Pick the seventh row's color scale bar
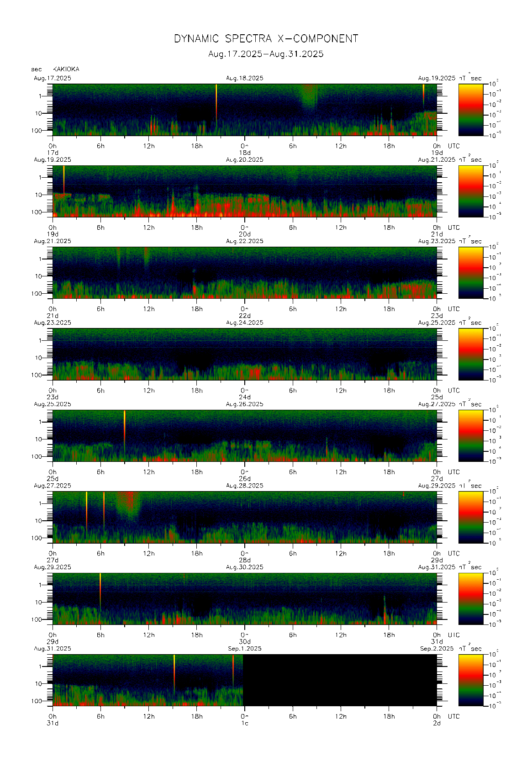This screenshot has width=532, height=767. 470,598
